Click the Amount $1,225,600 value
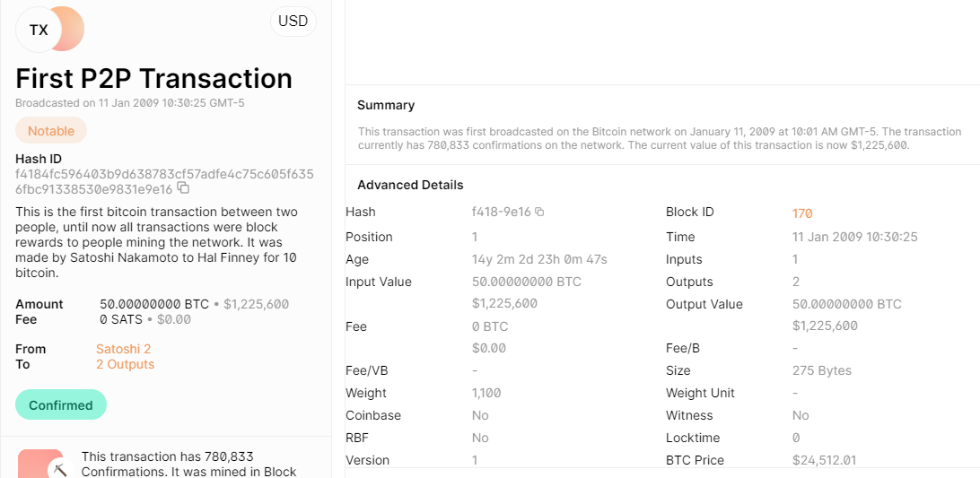This screenshot has height=478, width=980. (x=257, y=304)
